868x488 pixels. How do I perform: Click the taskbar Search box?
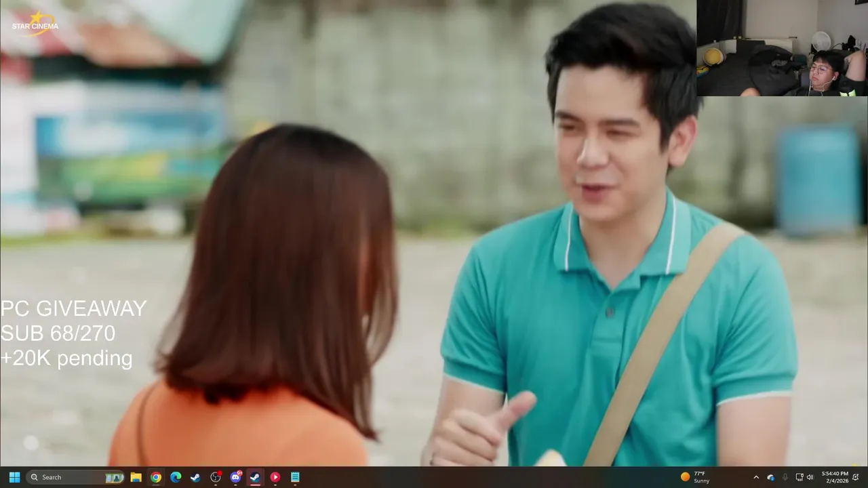pos(76,477)
